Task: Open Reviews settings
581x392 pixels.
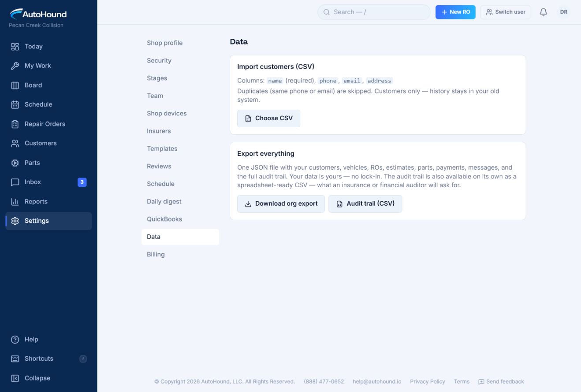Action: click(180, 166)
